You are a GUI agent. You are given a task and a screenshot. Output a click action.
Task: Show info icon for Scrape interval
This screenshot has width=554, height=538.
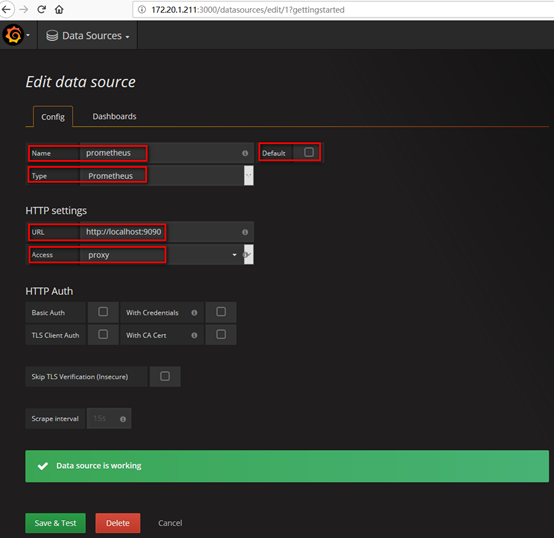click(x=123, y=419)
